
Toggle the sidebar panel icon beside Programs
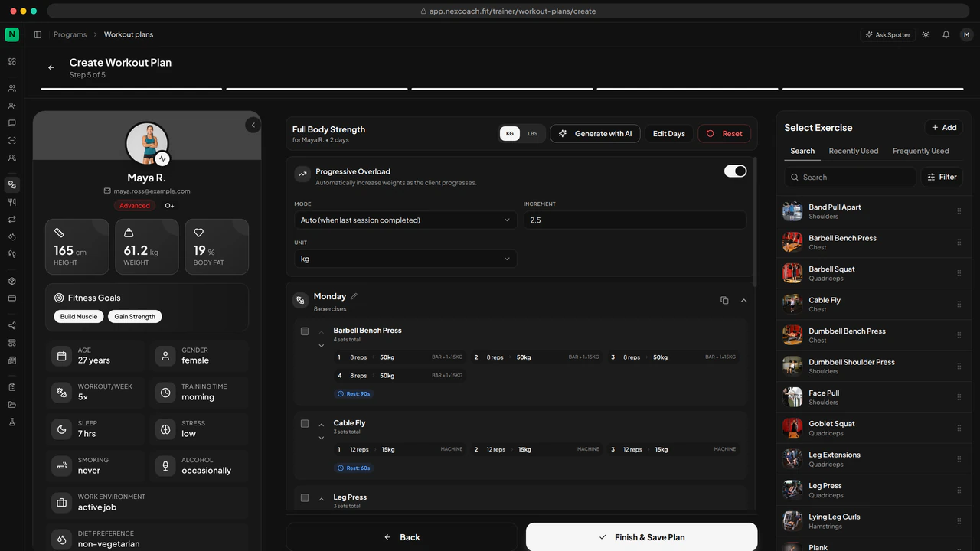click(x=38, y=34)
